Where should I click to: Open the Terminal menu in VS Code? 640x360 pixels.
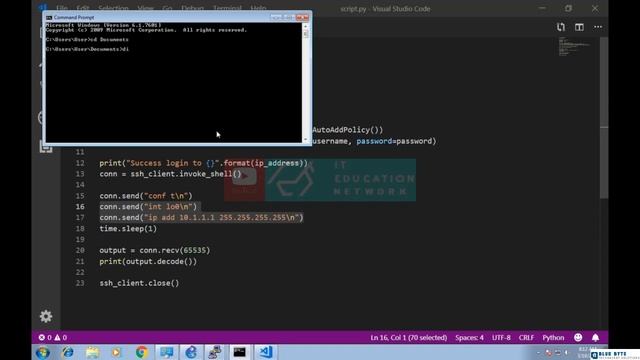[x=227, y=8]
